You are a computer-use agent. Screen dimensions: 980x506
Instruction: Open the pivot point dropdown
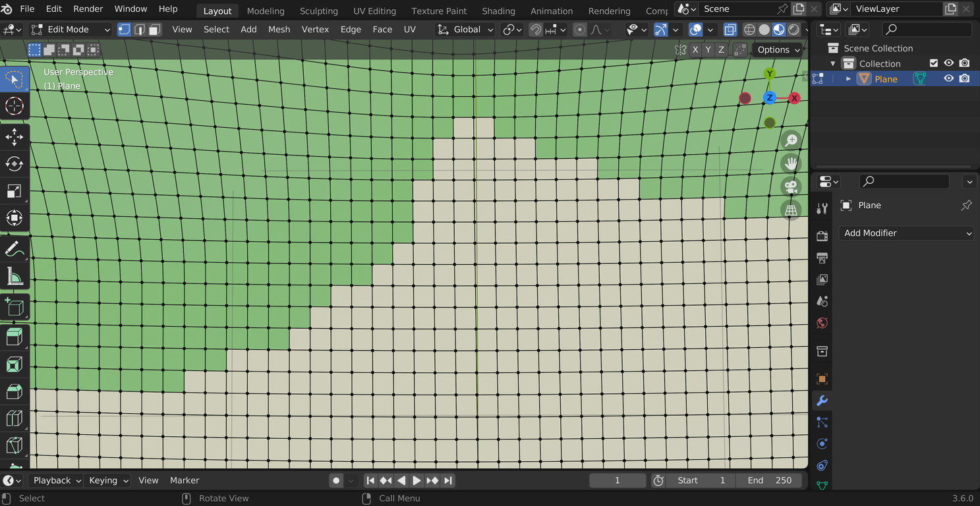click(x=512, y=30)
